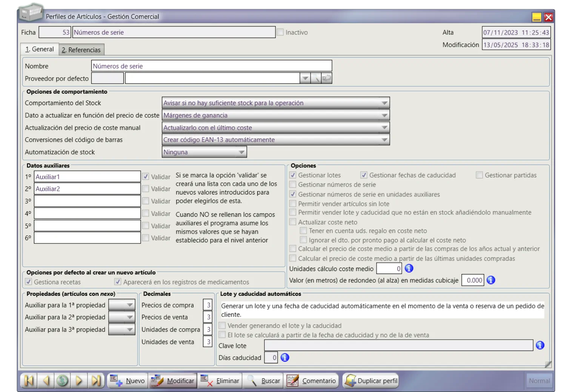Image resolution: width=572 pixels, height=392 pixels.
Task: Toggle Gestiona recetas checkbox
Action: (28, 282)
